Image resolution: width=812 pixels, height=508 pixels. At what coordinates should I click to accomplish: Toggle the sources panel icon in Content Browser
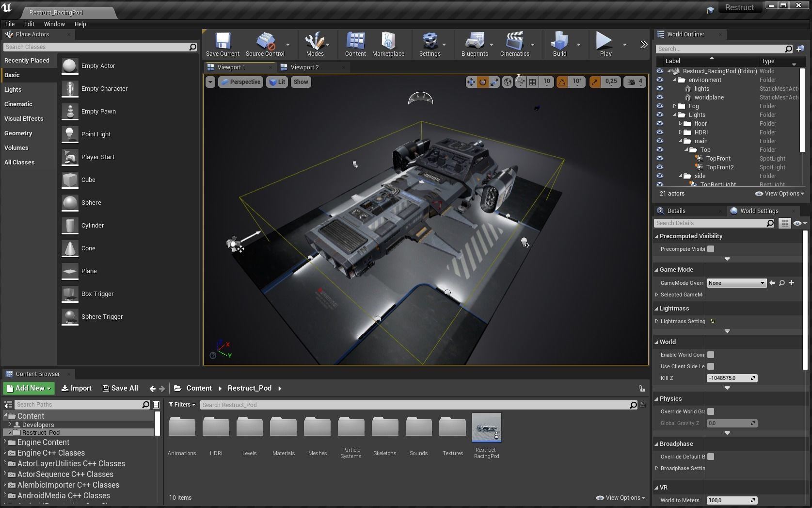coord(8,405)
